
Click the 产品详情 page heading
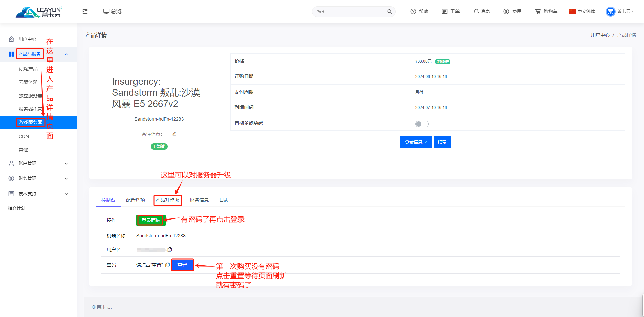[96, 35]
